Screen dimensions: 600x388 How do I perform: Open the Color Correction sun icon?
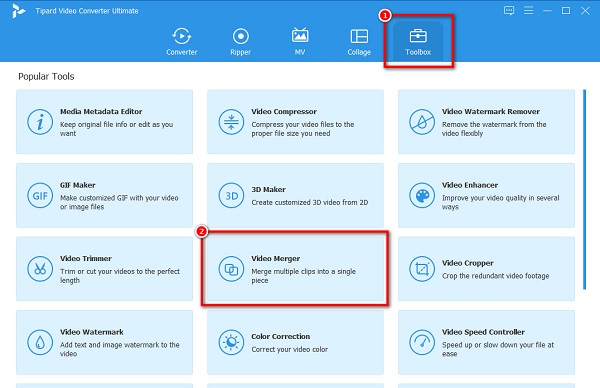pos(231,342)
